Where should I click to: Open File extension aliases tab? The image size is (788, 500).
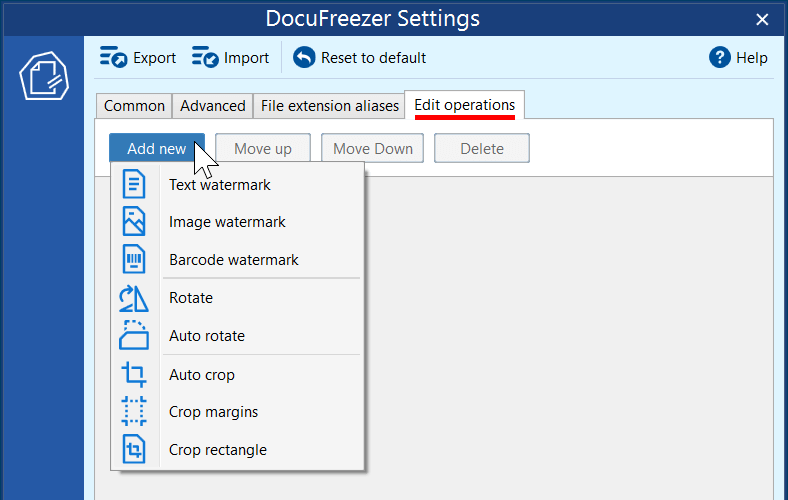click(x=330, y=106)
